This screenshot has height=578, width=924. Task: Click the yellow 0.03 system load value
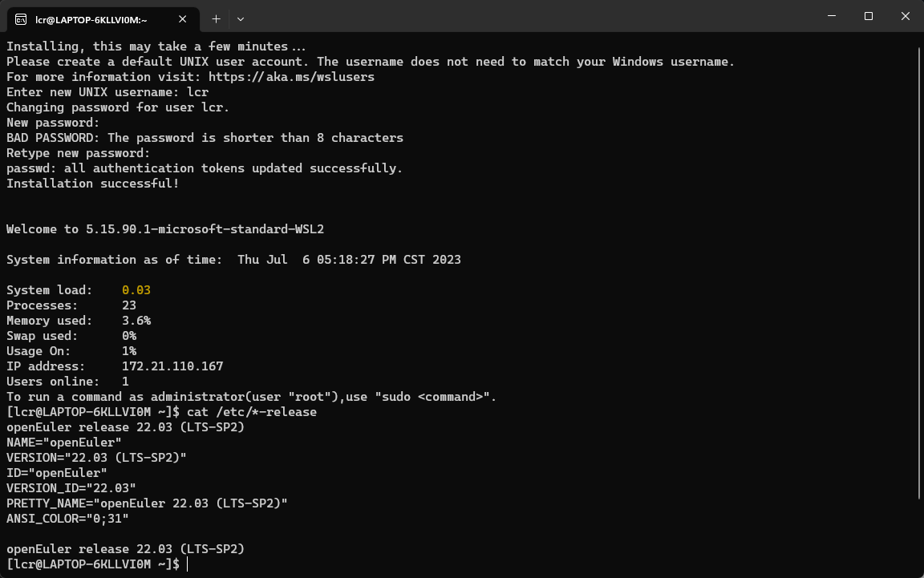coord(136,290)
